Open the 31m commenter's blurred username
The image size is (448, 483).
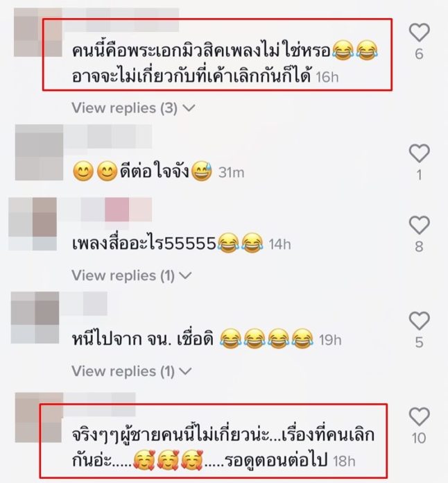(x=107, y=137)
